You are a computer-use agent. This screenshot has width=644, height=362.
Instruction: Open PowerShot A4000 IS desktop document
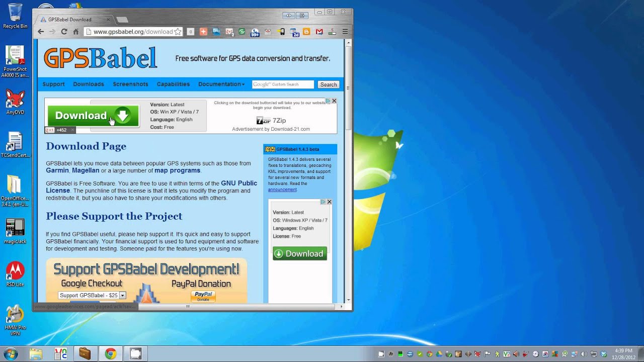tap(15, 62)
